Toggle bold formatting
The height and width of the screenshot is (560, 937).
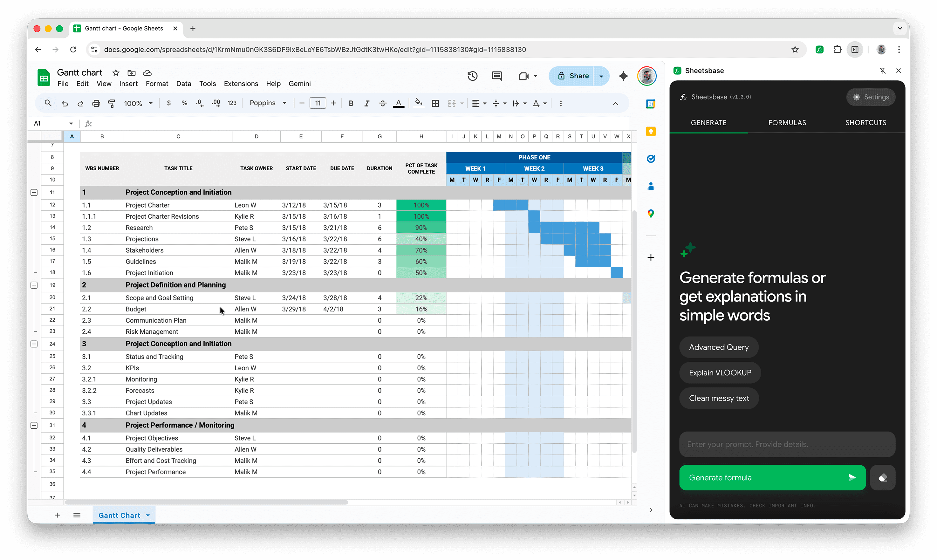(x=351, y=103)
